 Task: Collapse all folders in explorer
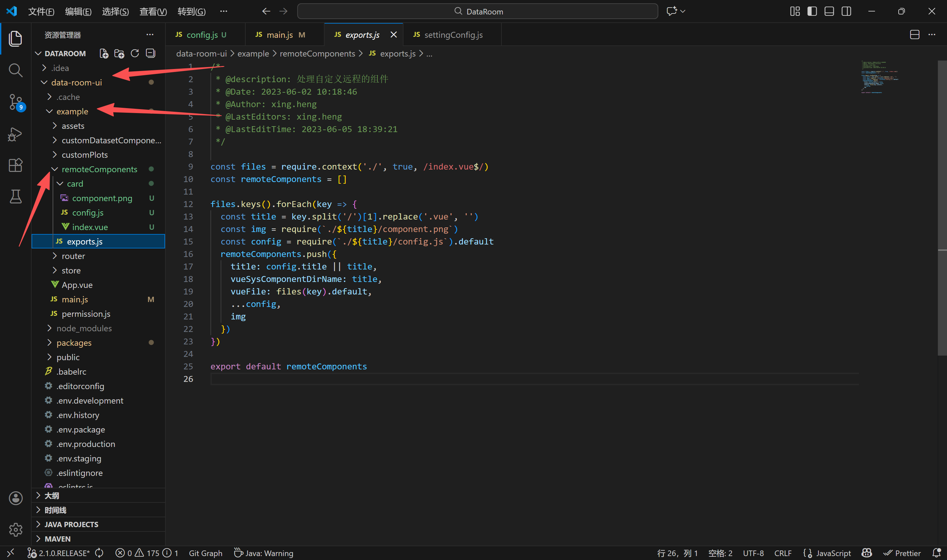tap(151, 54)
